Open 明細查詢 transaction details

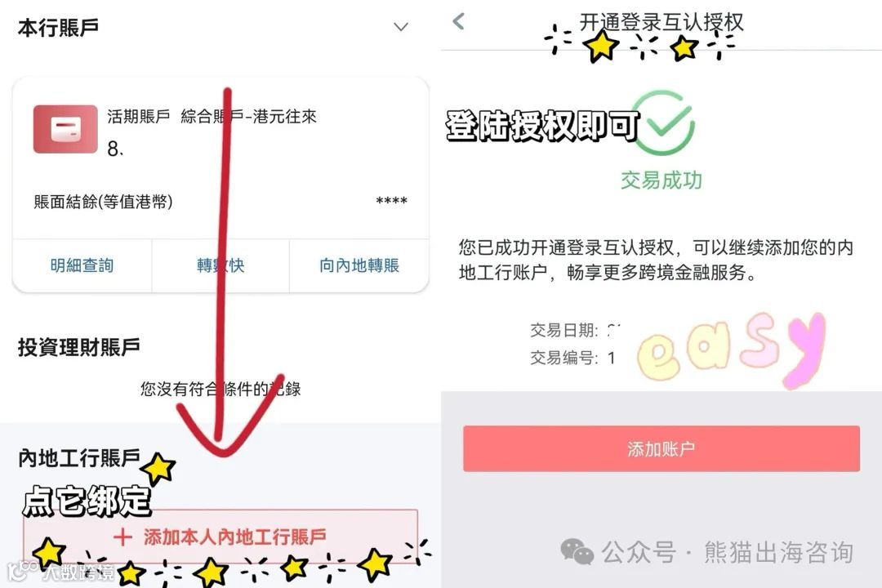click(82, 265)
